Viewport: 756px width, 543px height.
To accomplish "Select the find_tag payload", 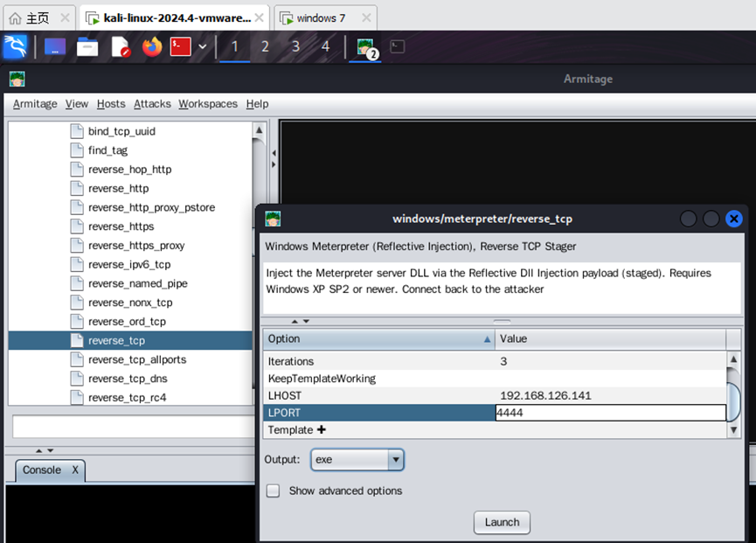I will (x=108, y=150).
